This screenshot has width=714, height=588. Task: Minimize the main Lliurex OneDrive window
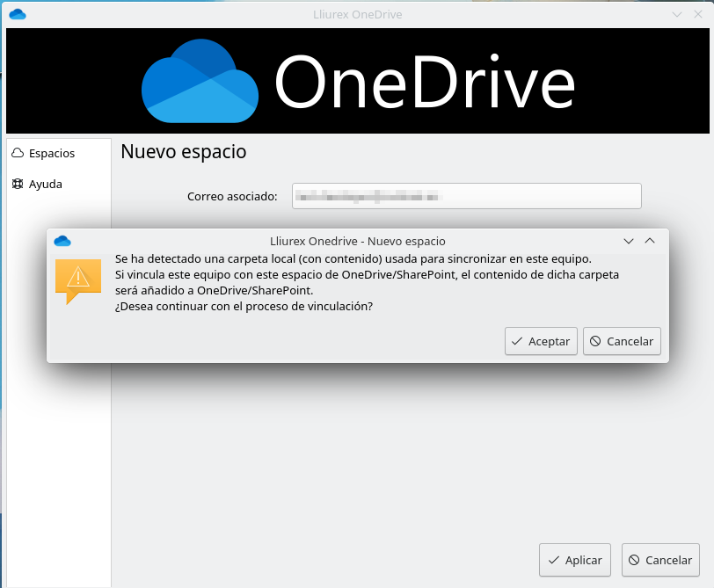coord(676,14)
